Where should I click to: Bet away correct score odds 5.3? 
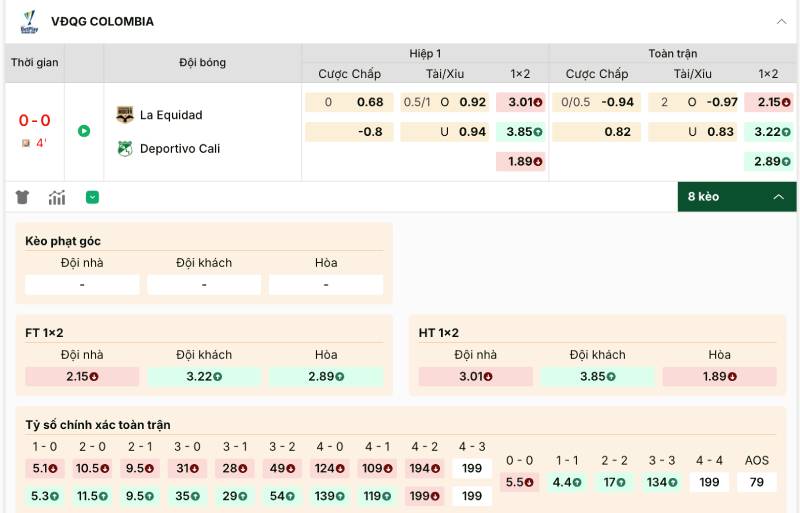[x=45, y=496]
